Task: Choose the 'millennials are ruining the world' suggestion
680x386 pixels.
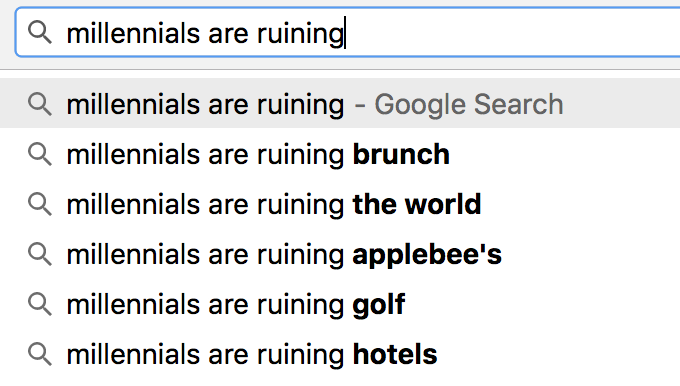Action: (340, 204)
